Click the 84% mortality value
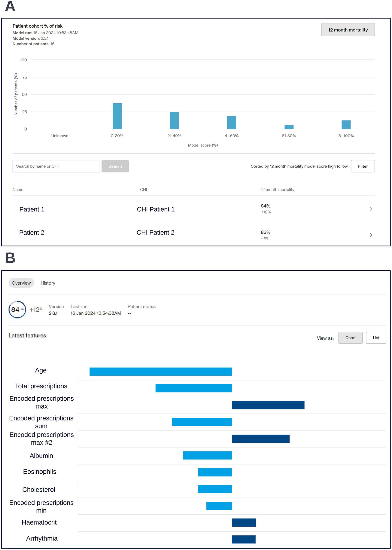Screen dimensions: 392x550 click(265, 206)
